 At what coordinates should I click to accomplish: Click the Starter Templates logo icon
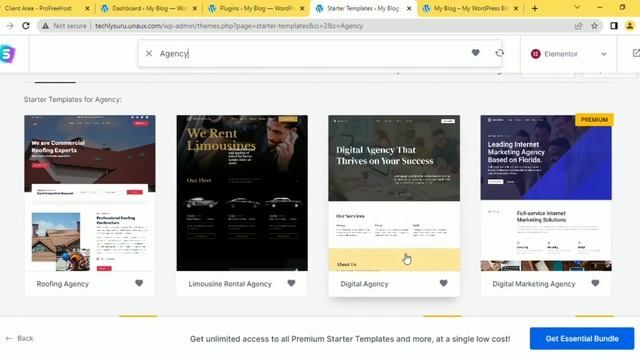pos(8,53)
